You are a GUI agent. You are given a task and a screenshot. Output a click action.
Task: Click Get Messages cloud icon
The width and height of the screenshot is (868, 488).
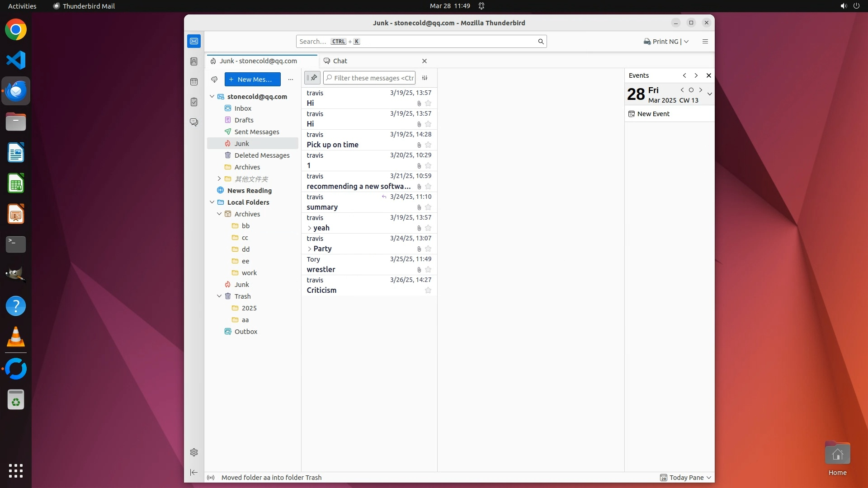tap(214, 80)
